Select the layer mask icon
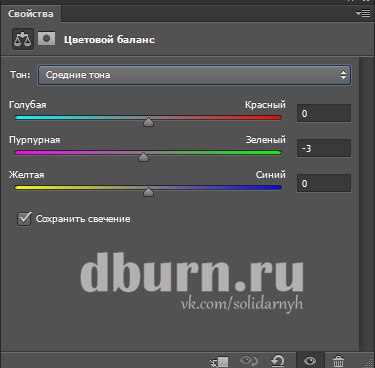This screenshot has width=375, height=368. tap(46, 39)
